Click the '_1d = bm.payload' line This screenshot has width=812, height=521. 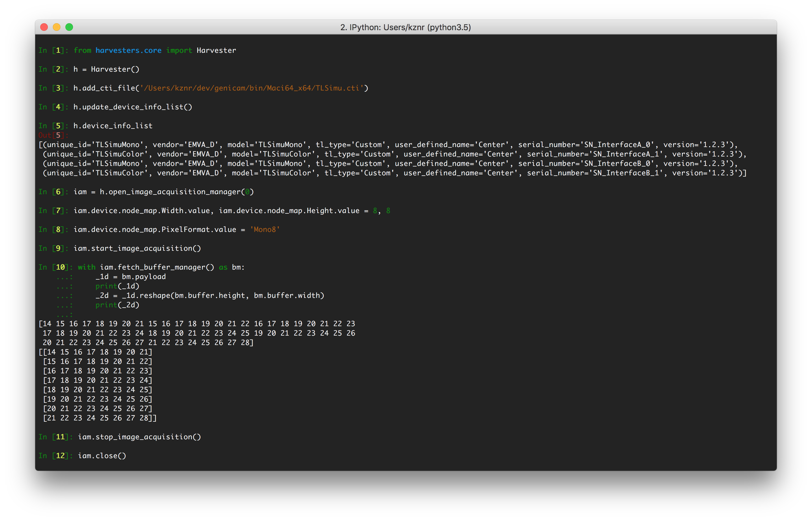[131, 277]
